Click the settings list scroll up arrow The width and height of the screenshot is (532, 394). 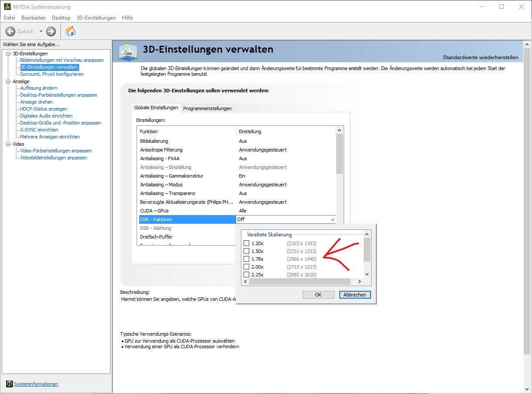coord(340,130)
